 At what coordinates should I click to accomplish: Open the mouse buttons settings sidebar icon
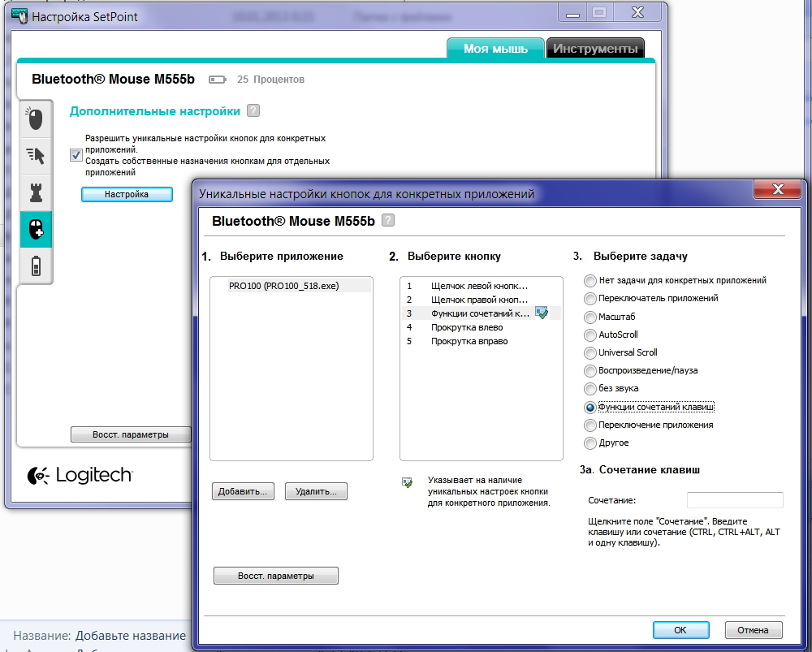pos(35,119)
